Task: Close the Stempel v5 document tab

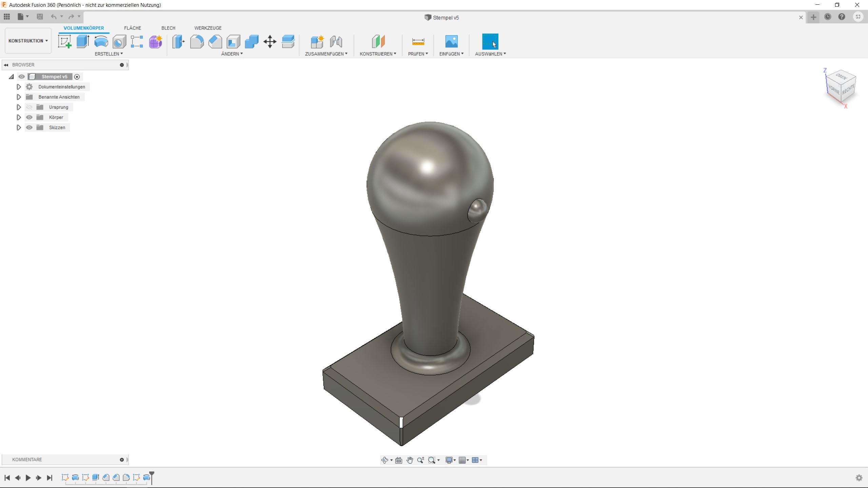Action: coord(801,17)
